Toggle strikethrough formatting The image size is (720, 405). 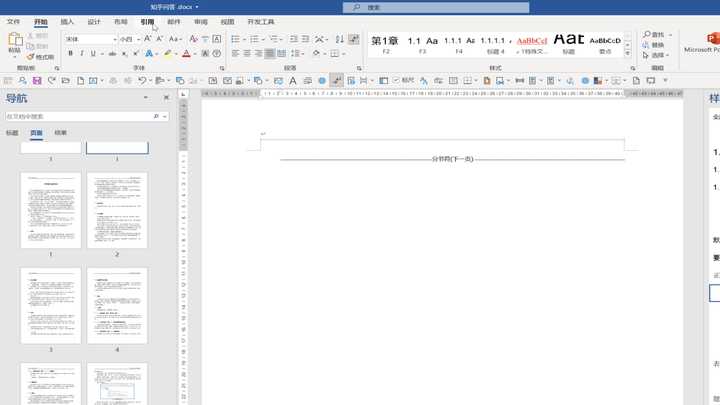tap(112, 54)
